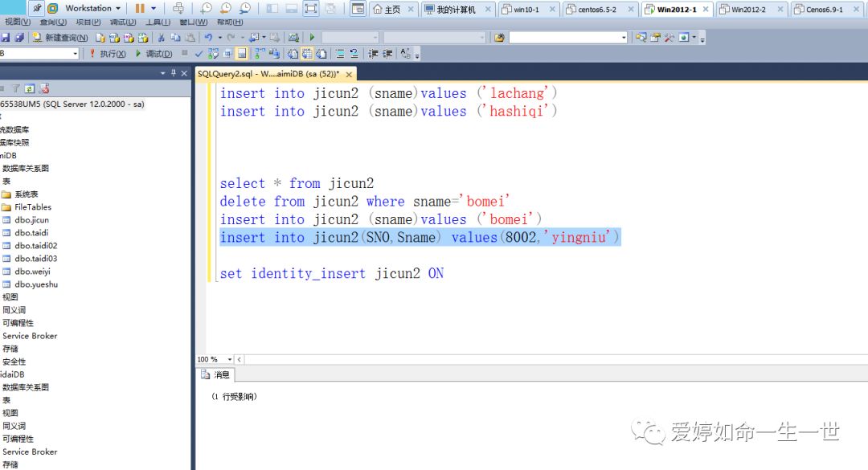This screenshot has height=470, width=868.
Task: Select the dbo.jicun table node
Action: (31, 220)
